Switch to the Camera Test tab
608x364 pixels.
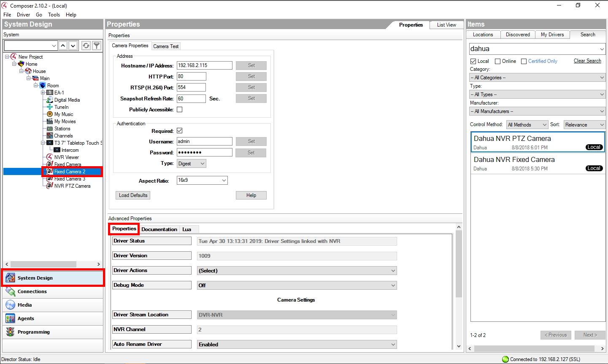166,46
